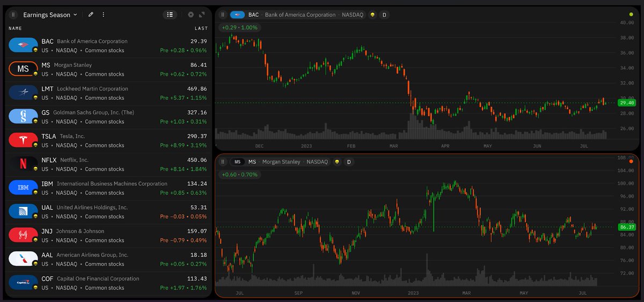Viewport: 644px width, 302px height.
Task: Toggle the watchlist list view mode
Action: [x=170, y=15]
